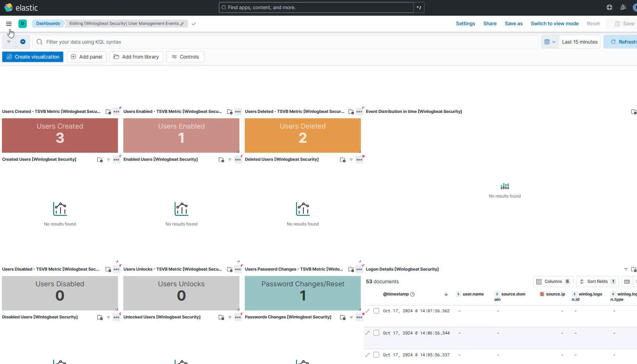Image resolution: width=637 pixels, height=364 pixels.
Task: Click the KQL filter input field
Action: coord(285,42)
